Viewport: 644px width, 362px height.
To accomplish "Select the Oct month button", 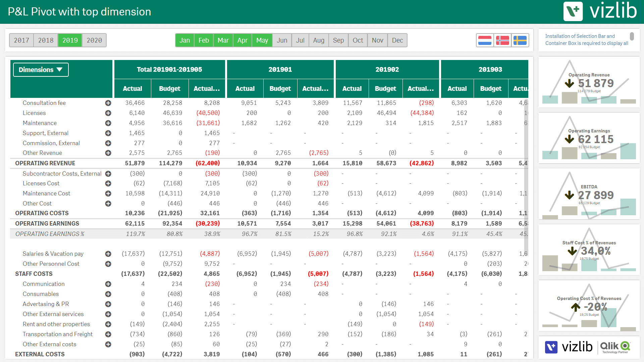I will click(358, 40).
